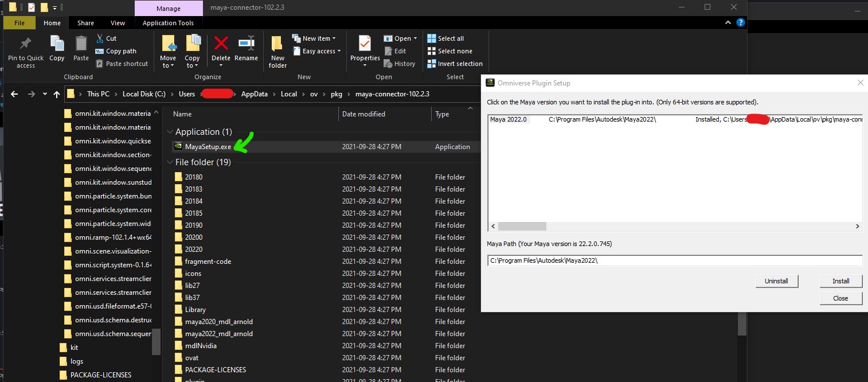The image size is (868, 382).
Task: Switch to the View ribbon tab
Action: pos(118,23)
